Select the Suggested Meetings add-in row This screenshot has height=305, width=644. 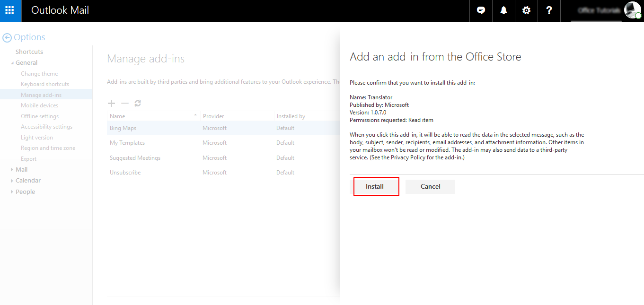click(x=135, y=158)
